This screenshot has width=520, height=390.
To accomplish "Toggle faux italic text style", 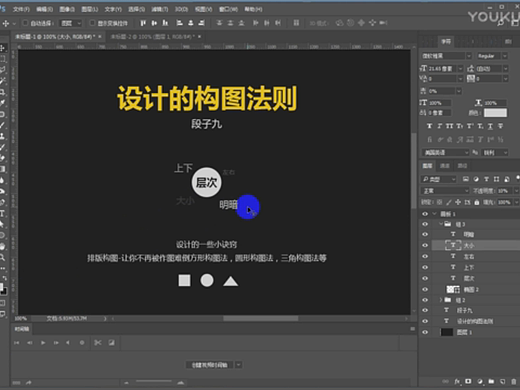I will click(439, 126).
